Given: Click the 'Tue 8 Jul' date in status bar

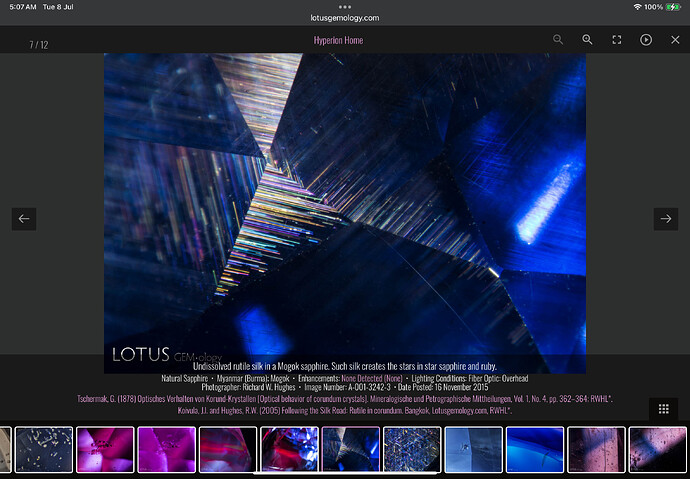Looking at the screenshot, I should (58, 7).
